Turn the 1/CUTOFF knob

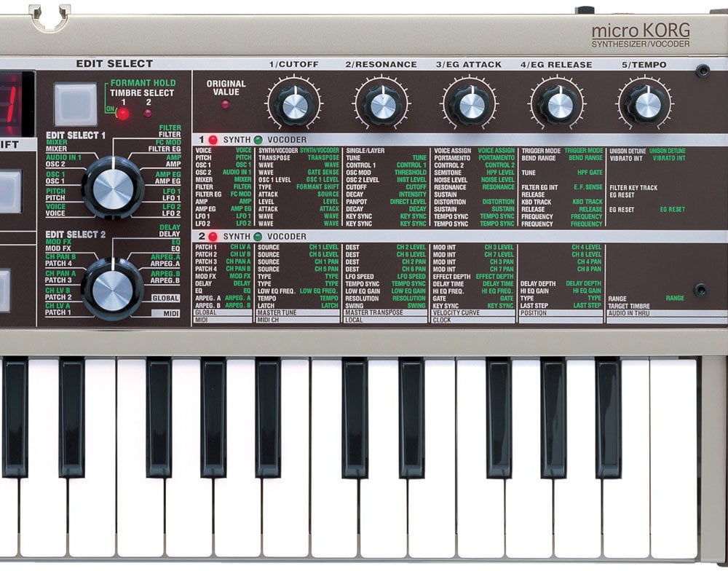(x=295, y=105)
